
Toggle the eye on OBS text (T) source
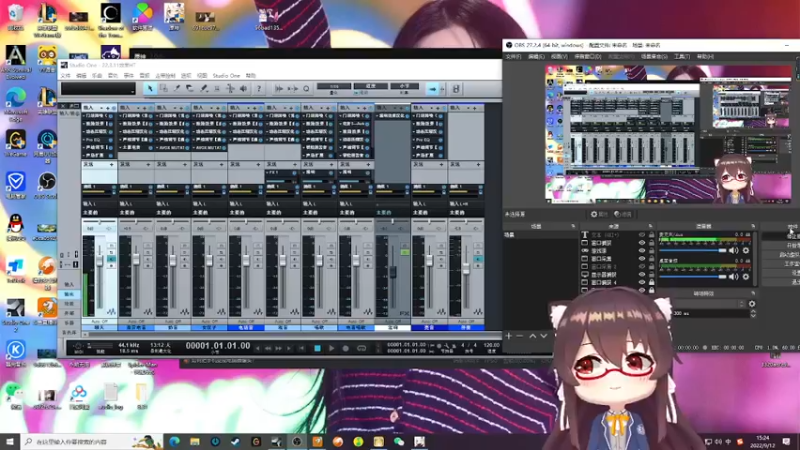[642, 235]
